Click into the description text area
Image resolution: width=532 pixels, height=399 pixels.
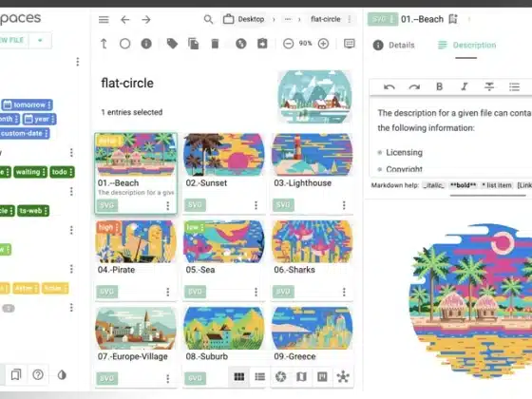(x=450, y=137)
